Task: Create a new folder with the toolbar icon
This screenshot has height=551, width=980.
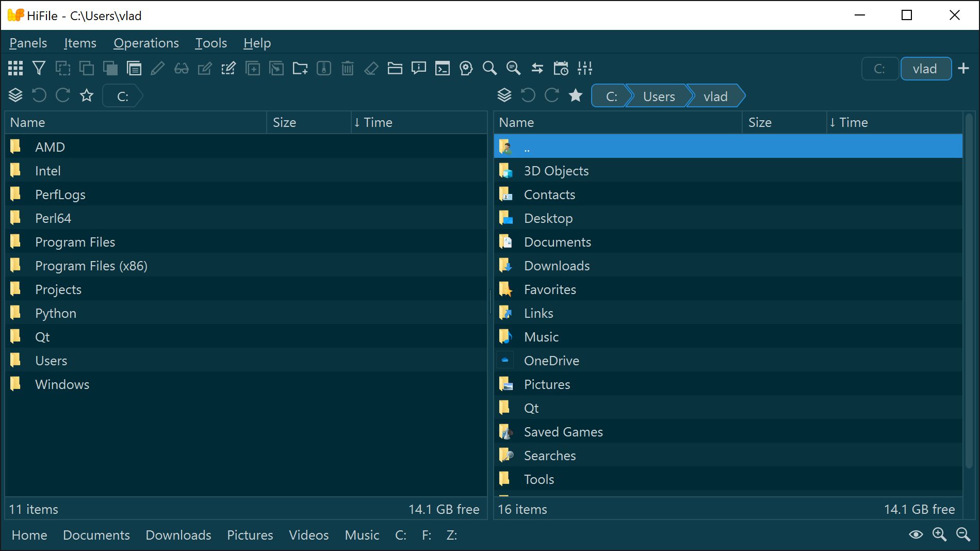Action: [x=300, y=68]
